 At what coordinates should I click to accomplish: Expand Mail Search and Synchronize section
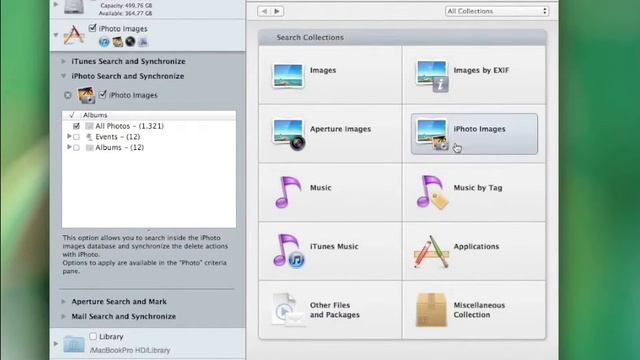point(64,316)
